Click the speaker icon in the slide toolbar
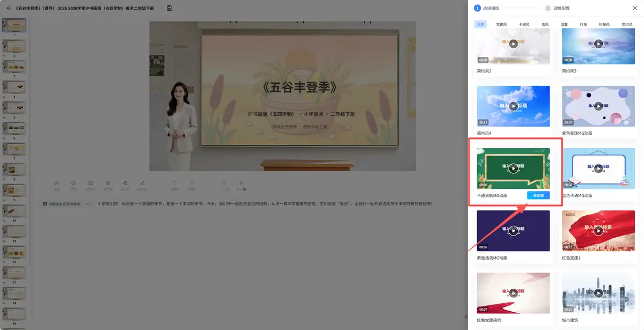The height and width of the screenshot is (330, 644). (56, 183)
